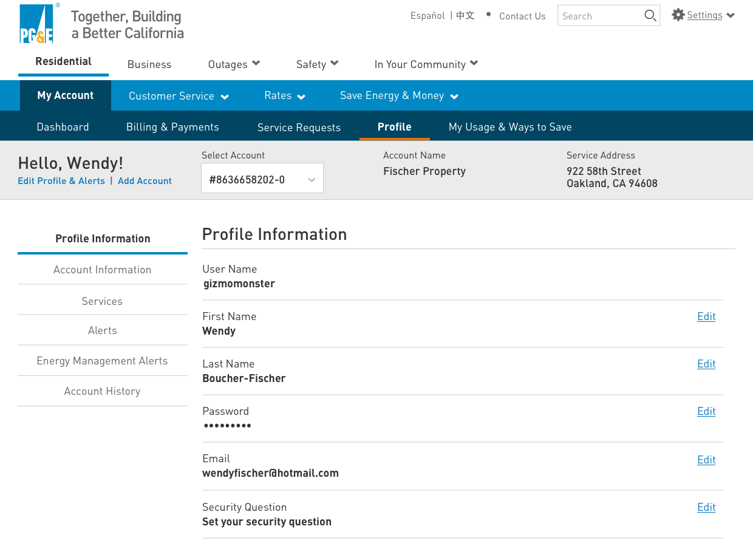The height and width of the screenshot is (560, 753).
Task: Switch language to Chinese
Action: coord(465,16)
